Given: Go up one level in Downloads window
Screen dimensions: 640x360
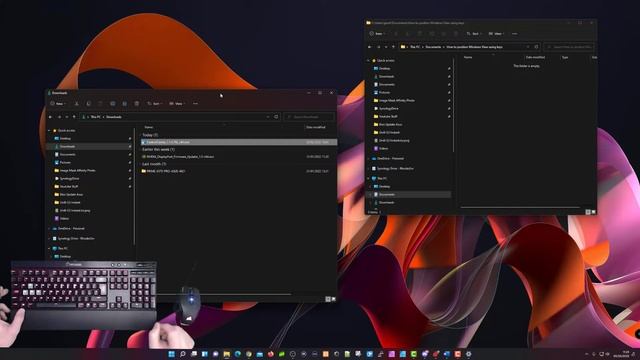Looking at the screenshot, I should pyautogui.click(x=74, y=117).
